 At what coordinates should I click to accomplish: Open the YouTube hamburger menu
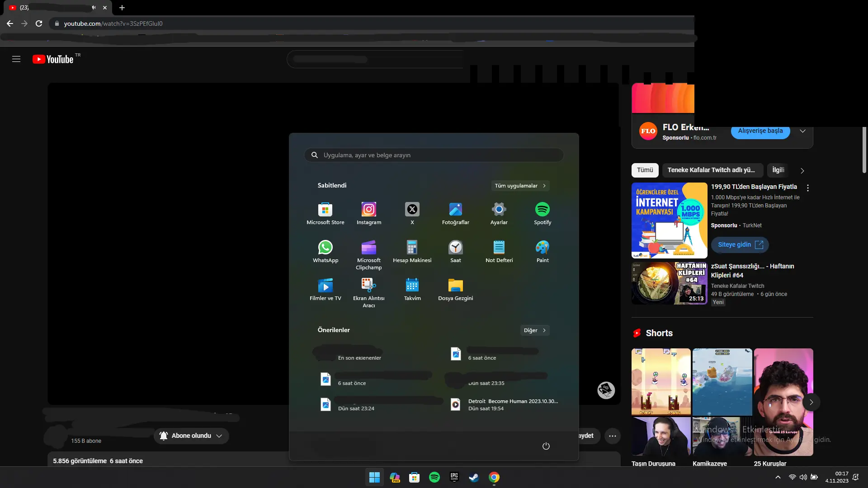(16, 59)
